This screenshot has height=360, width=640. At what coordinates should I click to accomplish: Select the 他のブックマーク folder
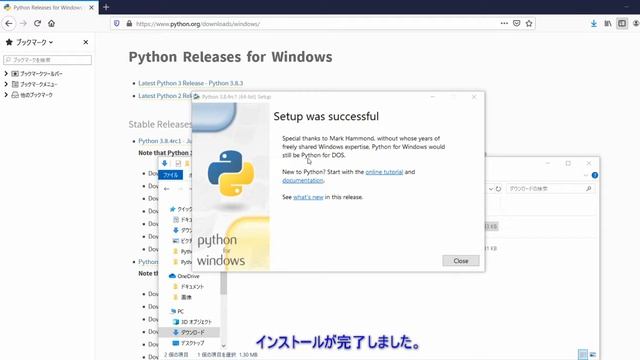(32, 95)
